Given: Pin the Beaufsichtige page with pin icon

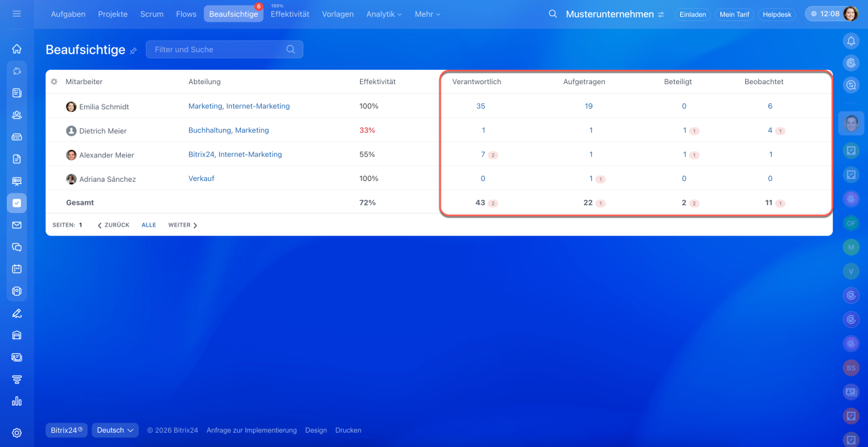Looking at the screenshot, I should pyautogui.click(x=134, y=51).
